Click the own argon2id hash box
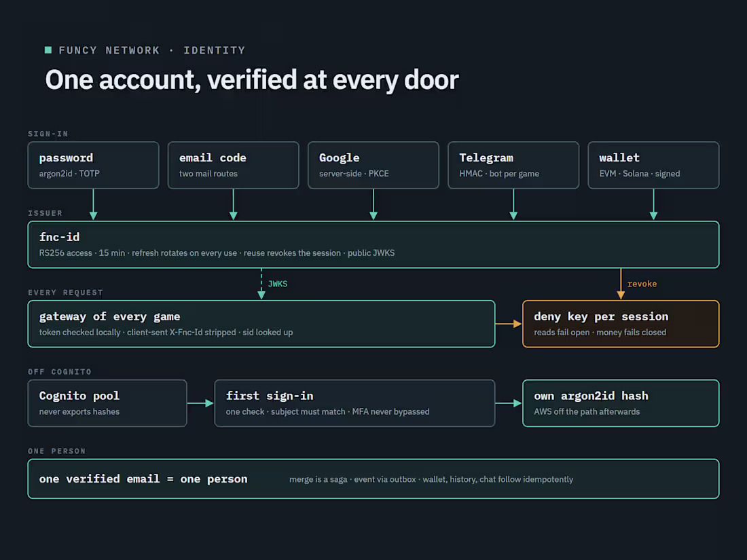This screenshot has width=747, height=560. click(x=621, y=403)
